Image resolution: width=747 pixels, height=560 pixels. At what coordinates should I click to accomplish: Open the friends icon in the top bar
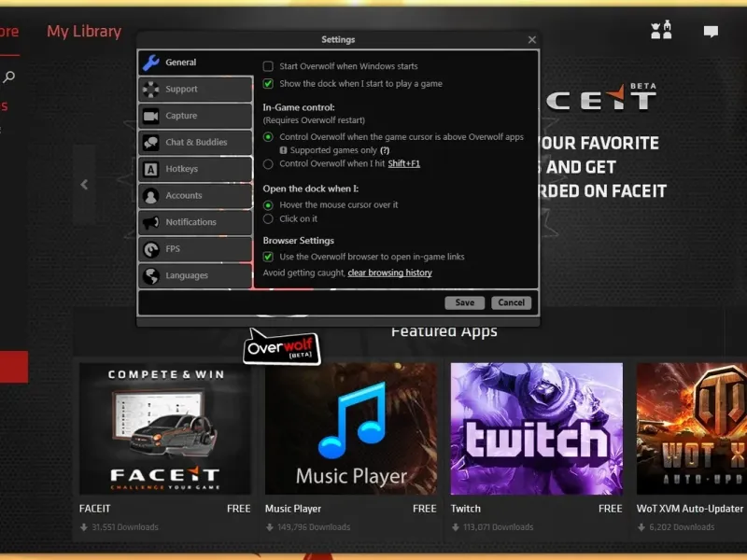(x=661, y=30)
